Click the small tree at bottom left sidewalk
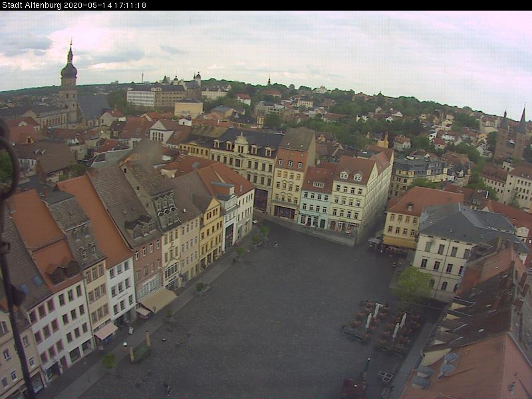This screenshot has height=399, width=532. point(109,361)
